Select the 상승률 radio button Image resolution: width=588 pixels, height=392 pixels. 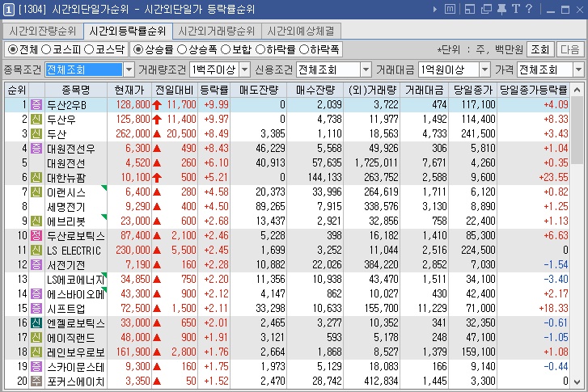coord(138,49)
